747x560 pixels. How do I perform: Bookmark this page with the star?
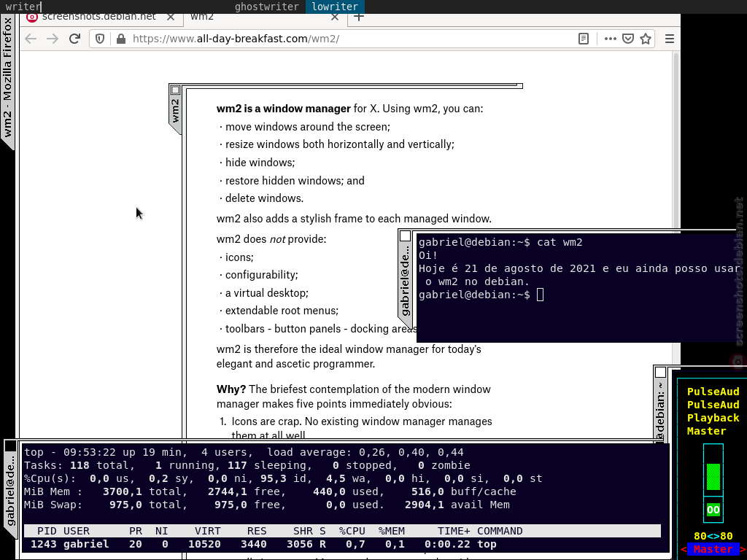coord(646,39)
